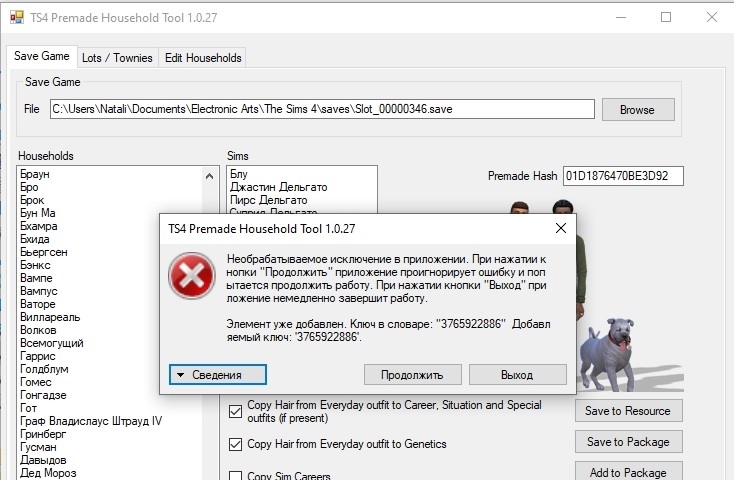
Task: Switch to Lots / Townies tab
Action: (118, 58)
